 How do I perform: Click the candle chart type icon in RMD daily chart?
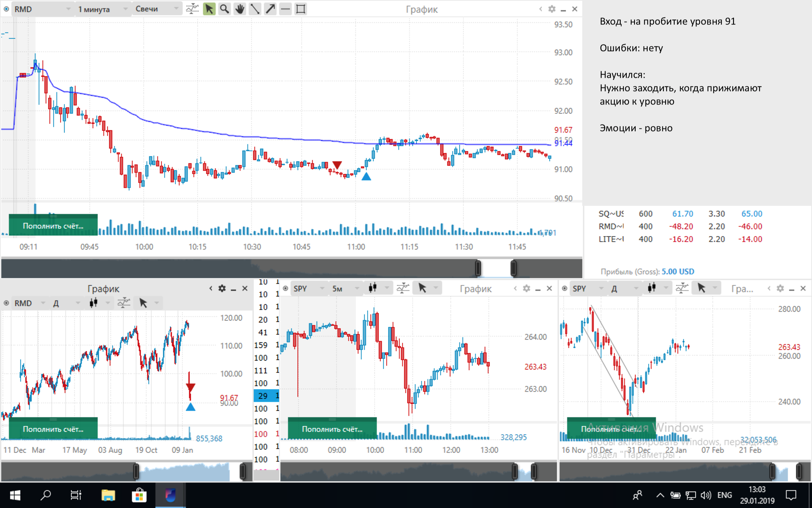click(94, 303)
